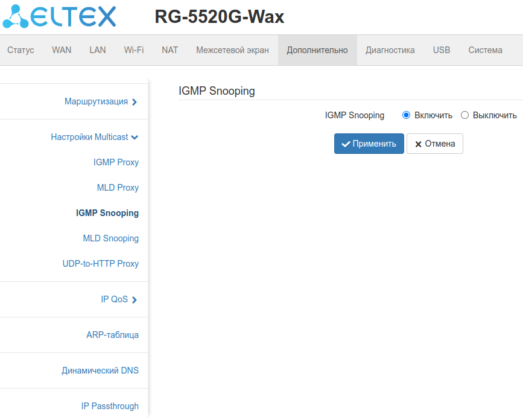The height and width of the screenshot is (420, 523).
Task: Click the chevron next to IP QoS
Action: pos(135,300)
